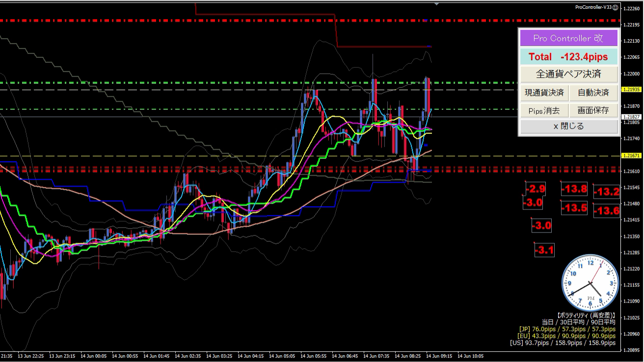
Task: Click the Pro Controller 改 purple header
Action: [x=569, y=38]
